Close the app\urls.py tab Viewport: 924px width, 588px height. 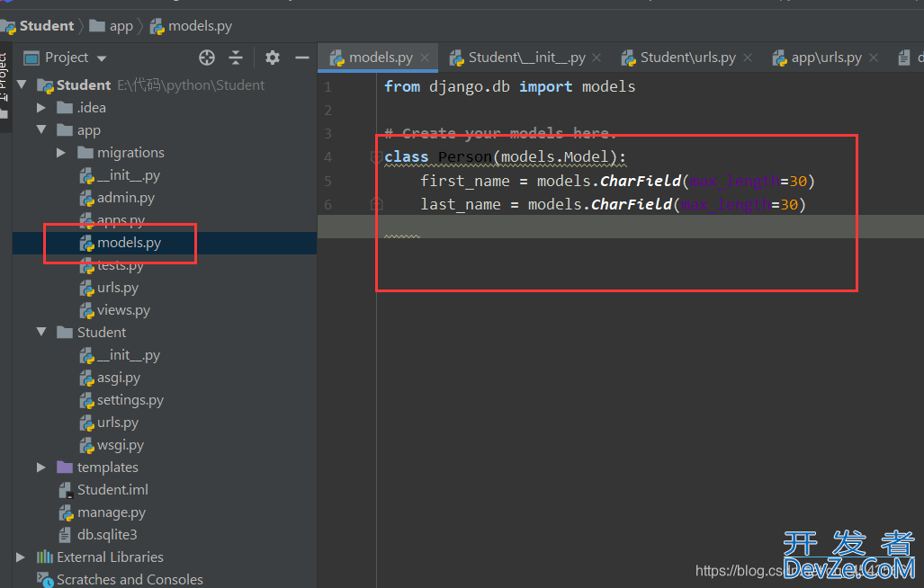pos(874,58)
